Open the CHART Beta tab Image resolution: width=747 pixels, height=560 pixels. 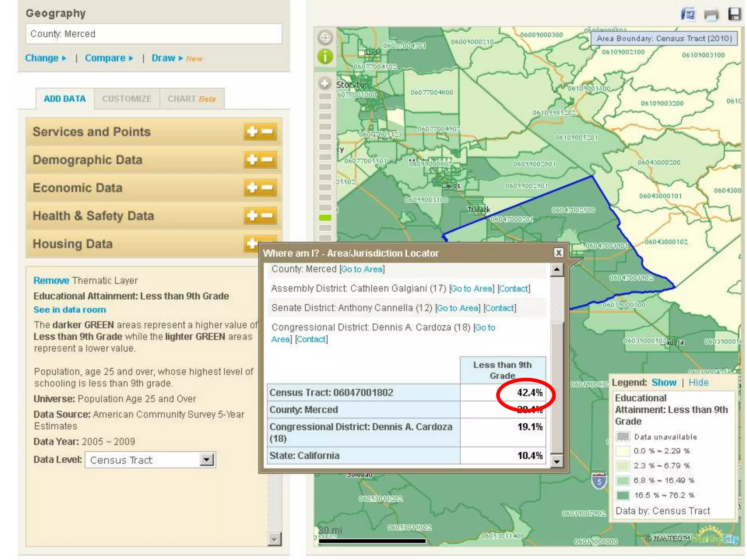pos(191,99)
